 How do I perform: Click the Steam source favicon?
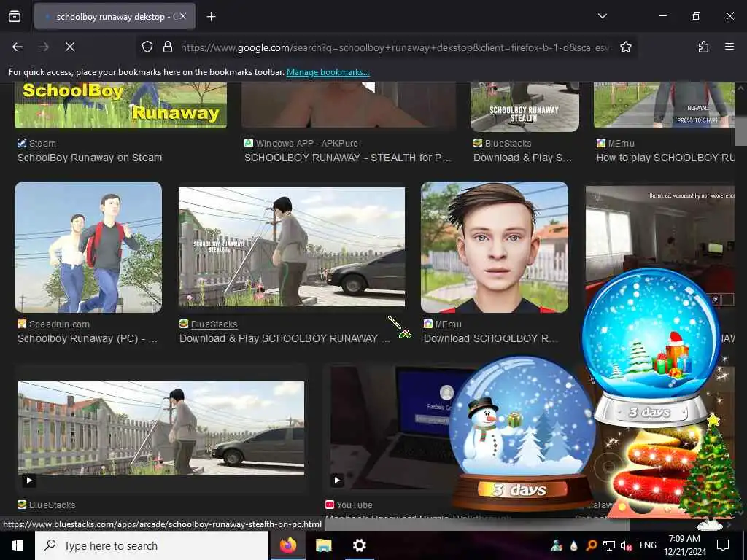[x=21, y=143]
